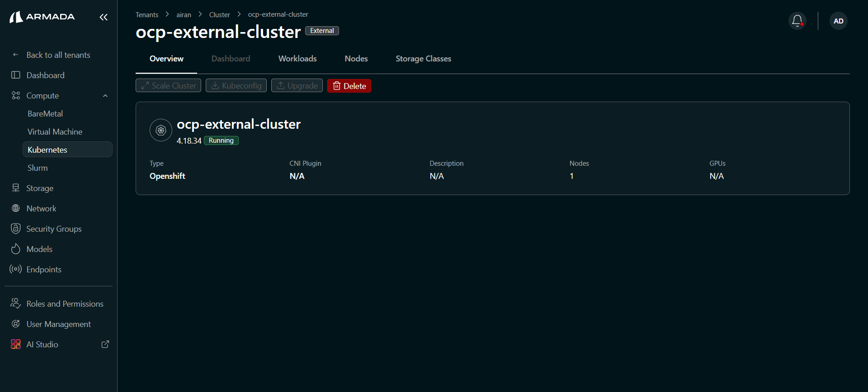Click the External badge next to title

coord(322,31)
